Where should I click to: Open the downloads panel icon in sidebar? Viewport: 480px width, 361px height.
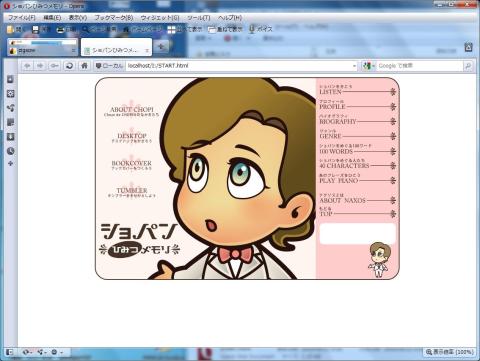click(10, 137)
